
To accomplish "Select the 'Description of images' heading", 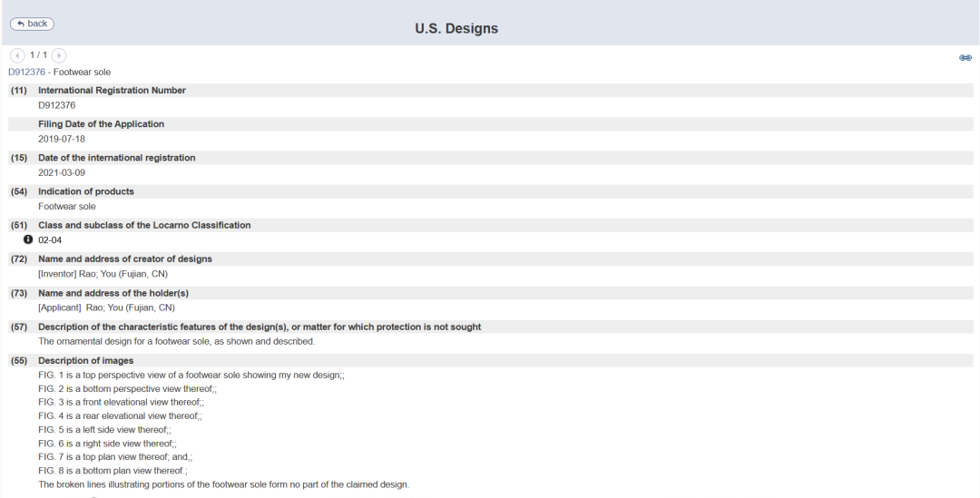I will pos(85,360).
